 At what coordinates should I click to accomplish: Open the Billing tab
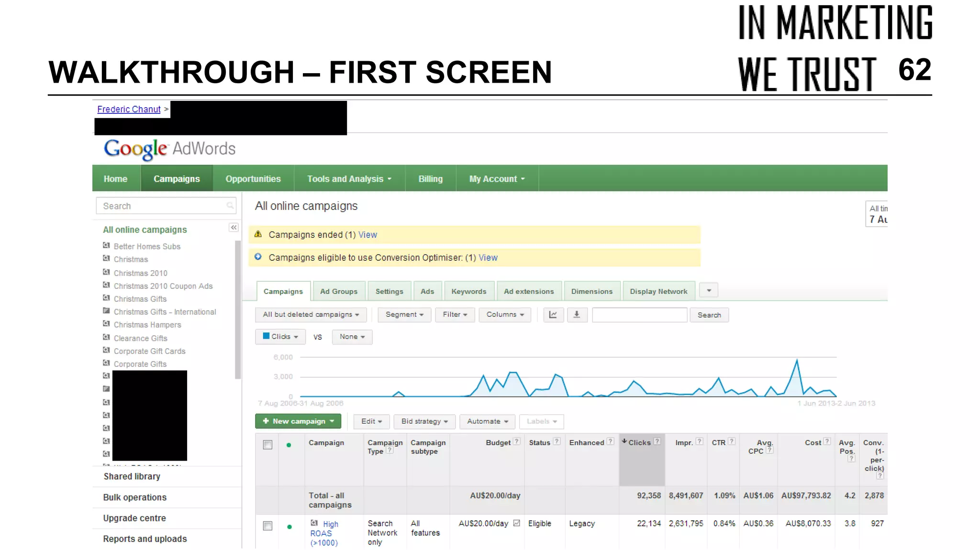(431, 179)
